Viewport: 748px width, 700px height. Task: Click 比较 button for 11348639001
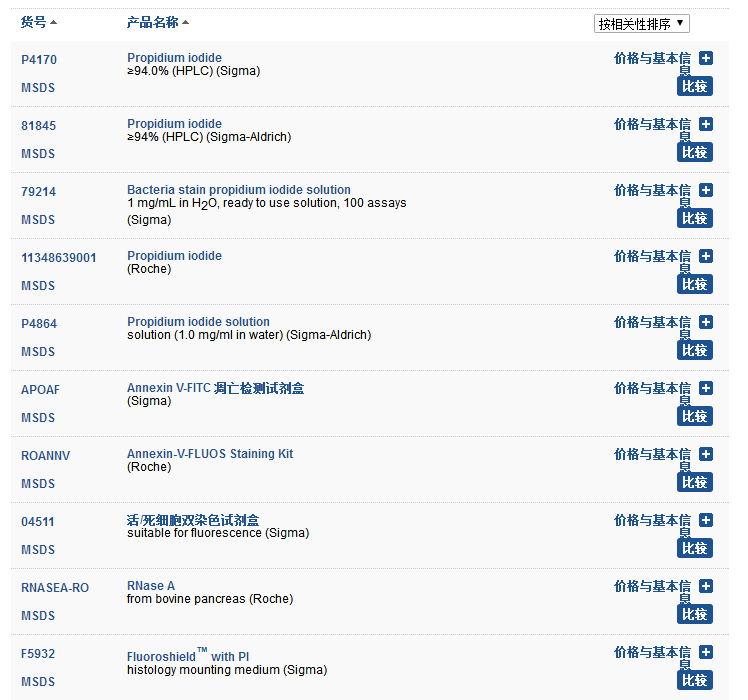[x=695, y=284]
